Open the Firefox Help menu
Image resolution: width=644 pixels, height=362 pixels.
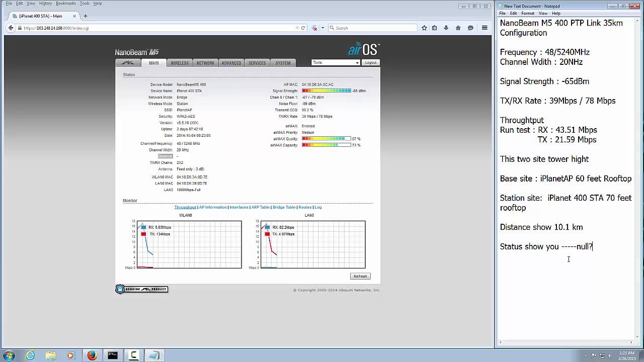point(98,4)
